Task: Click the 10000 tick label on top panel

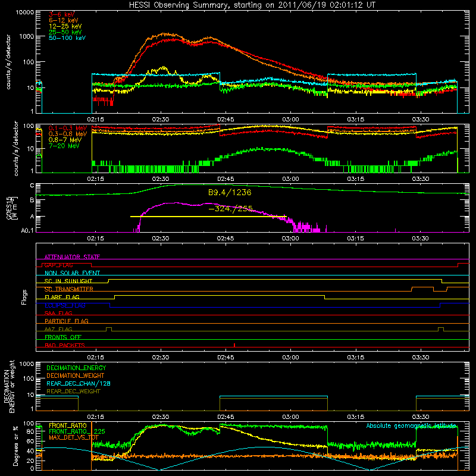Action: point(25,12)
